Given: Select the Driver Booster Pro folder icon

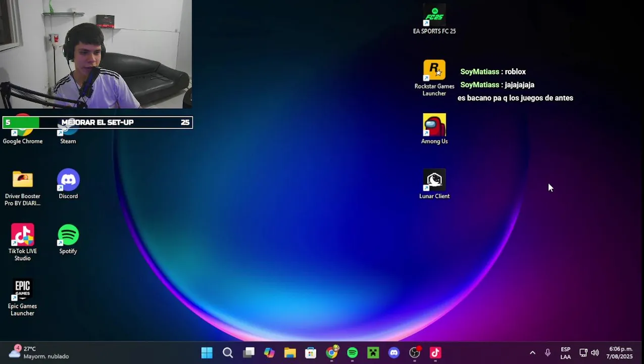Looking at the screenshot, I should [23, 188].
